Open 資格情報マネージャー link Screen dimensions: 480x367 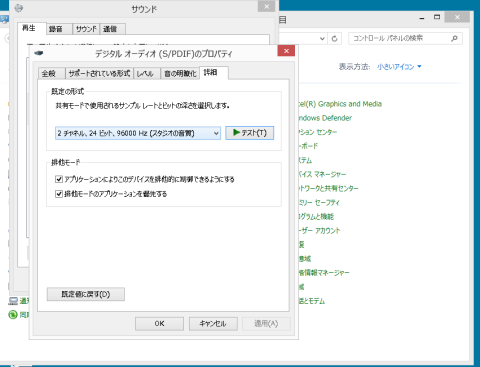[324, 273]
